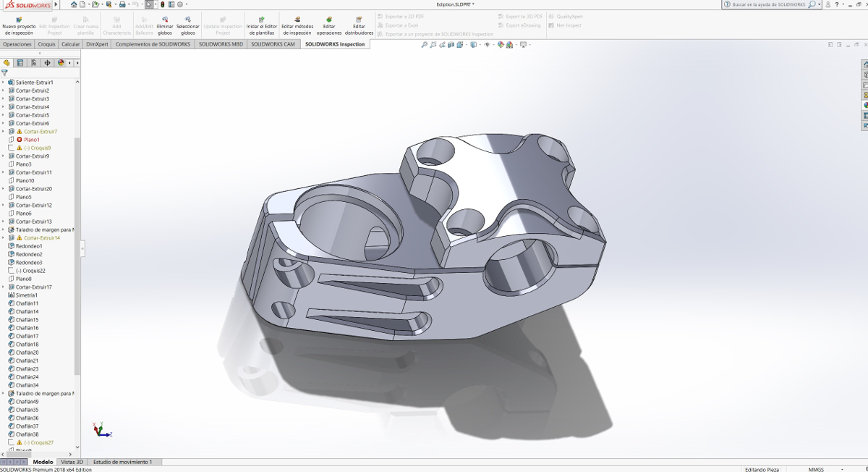Click the Eliminar globos tool

click(x=165, y=20)
